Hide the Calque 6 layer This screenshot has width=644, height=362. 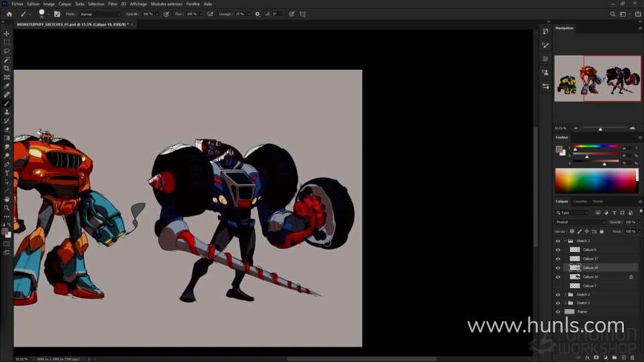point(557,249)
